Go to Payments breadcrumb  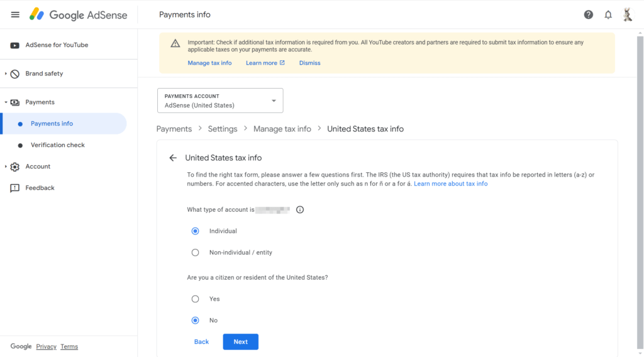click(x=174, y=129)
